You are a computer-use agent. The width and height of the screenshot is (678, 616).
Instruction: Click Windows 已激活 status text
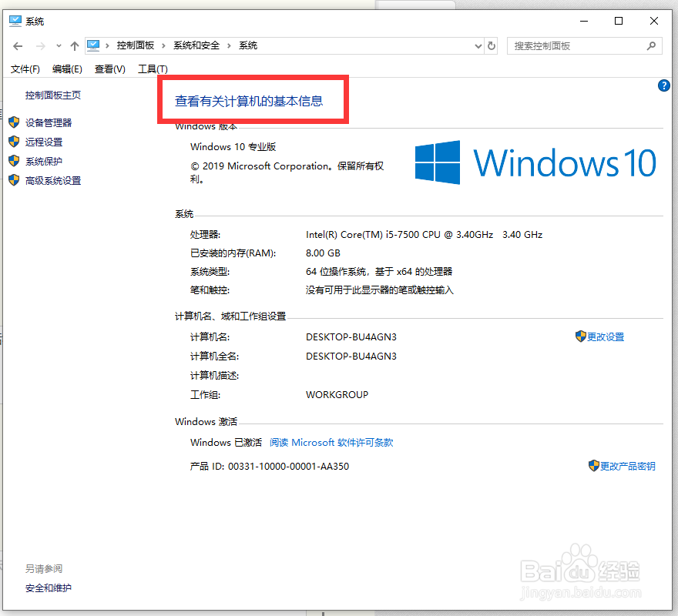[226, 442]
